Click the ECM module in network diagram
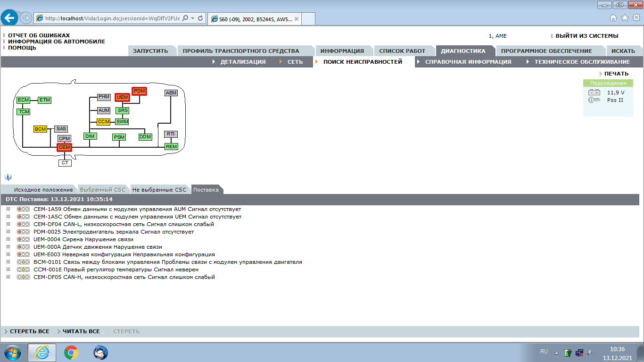644x362 pixels. point(23,100)
